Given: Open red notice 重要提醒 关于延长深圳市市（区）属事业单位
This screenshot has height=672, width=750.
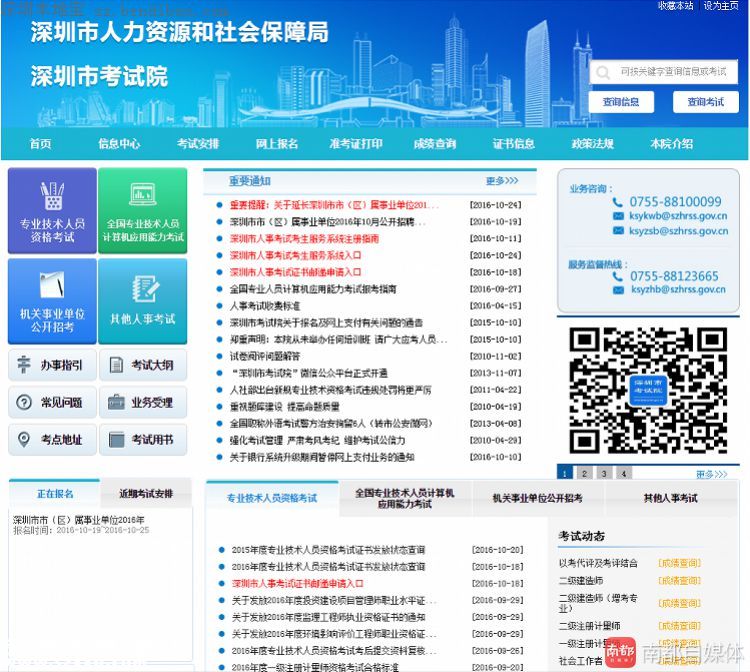Looking at the screenshot, I should 333,205.
